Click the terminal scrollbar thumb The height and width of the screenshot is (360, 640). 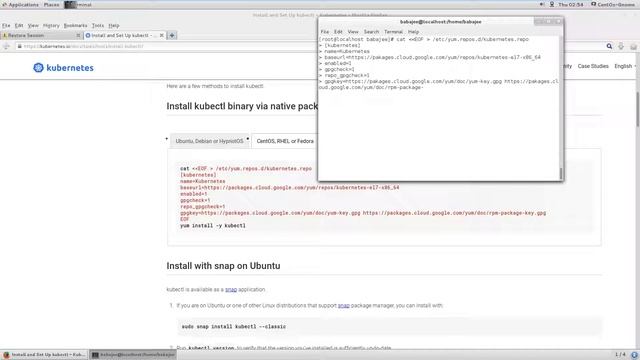click(x=561, y=173)
